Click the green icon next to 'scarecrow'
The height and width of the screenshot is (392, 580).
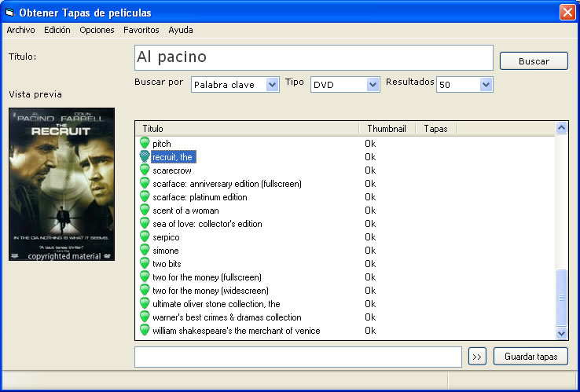[144, 170]
